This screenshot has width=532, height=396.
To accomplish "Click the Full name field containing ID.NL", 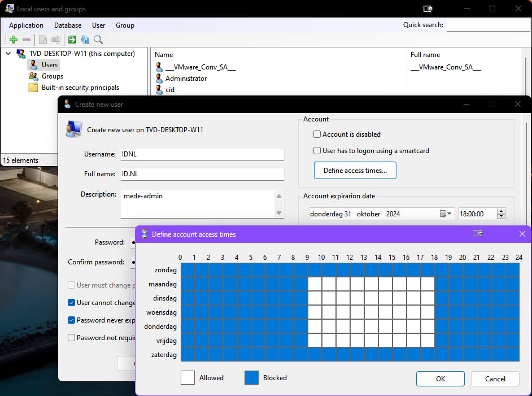I will coord(202,174).
